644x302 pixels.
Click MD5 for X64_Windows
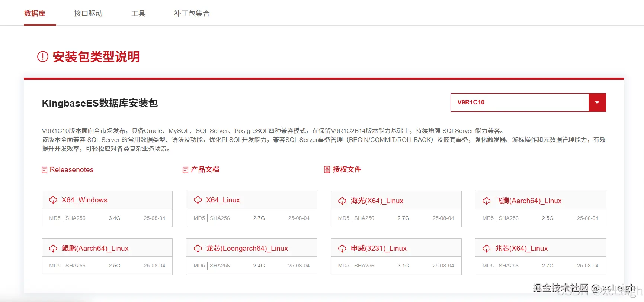click(x=55, y=218)
